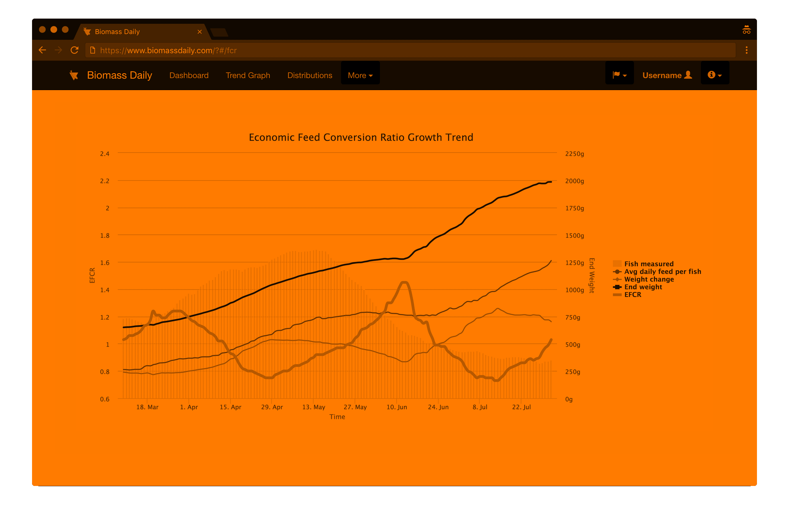Click the 'EFCR' left axis title

pyautogui.click(x=92, y=275)
